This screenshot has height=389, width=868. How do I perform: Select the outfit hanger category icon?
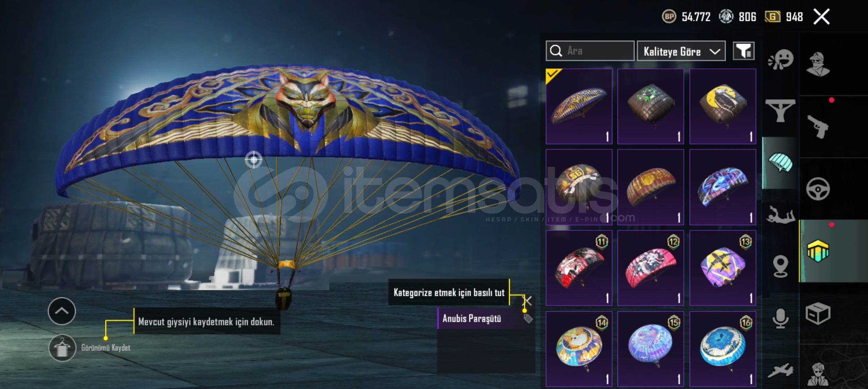pyautogui.click(x=780, y=111)
